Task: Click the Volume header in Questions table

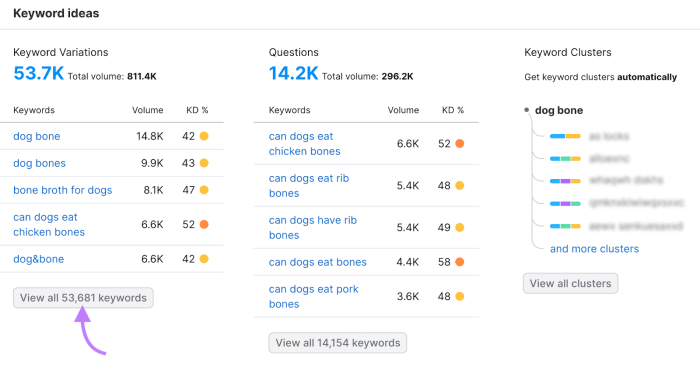Action: [403, 110]
